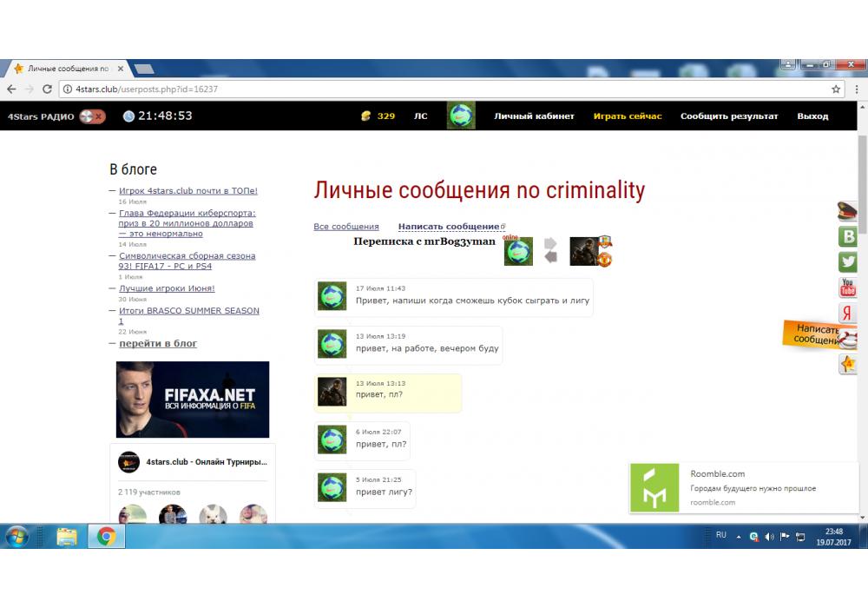868x608 pixels.
Task: Toggle the 4Stars radio on/off switch
Action: point(92,116)
